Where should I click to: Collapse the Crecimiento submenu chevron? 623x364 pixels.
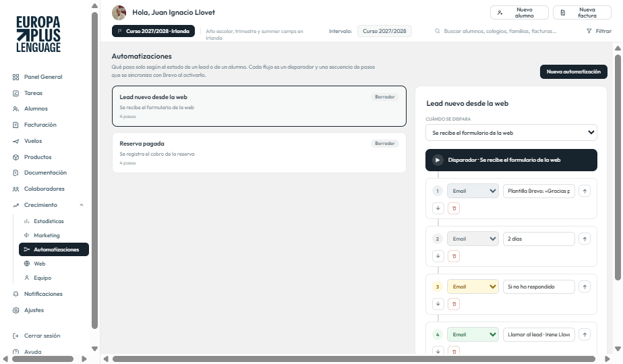[82, 205]
